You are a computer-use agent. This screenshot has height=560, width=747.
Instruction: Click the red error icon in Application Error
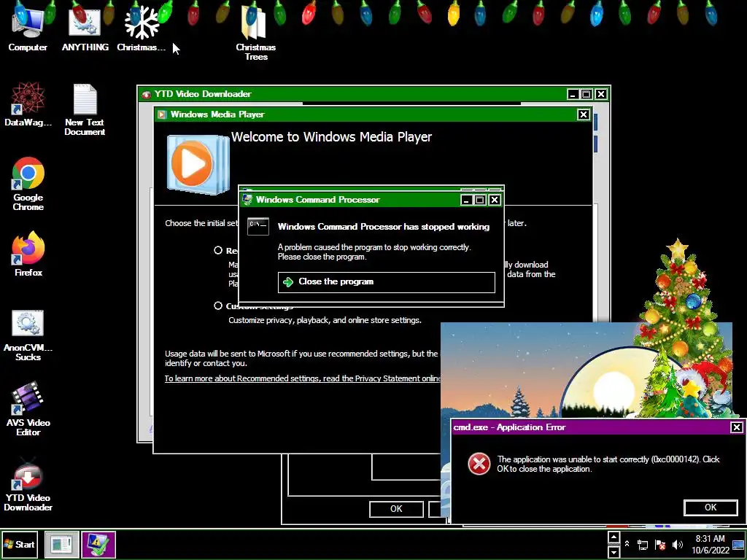coord(479,463)
